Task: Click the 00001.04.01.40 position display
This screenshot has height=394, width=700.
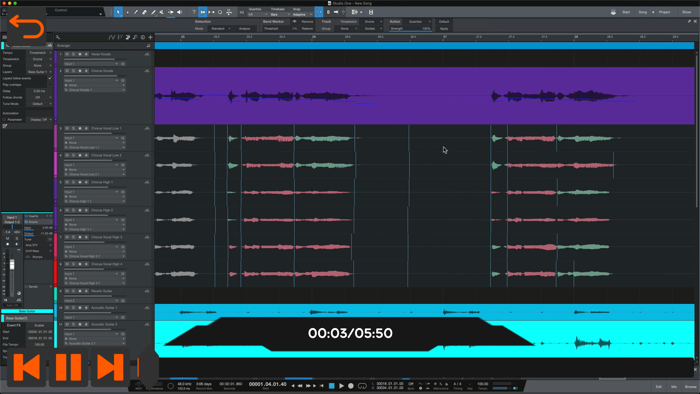Action: 267,384
